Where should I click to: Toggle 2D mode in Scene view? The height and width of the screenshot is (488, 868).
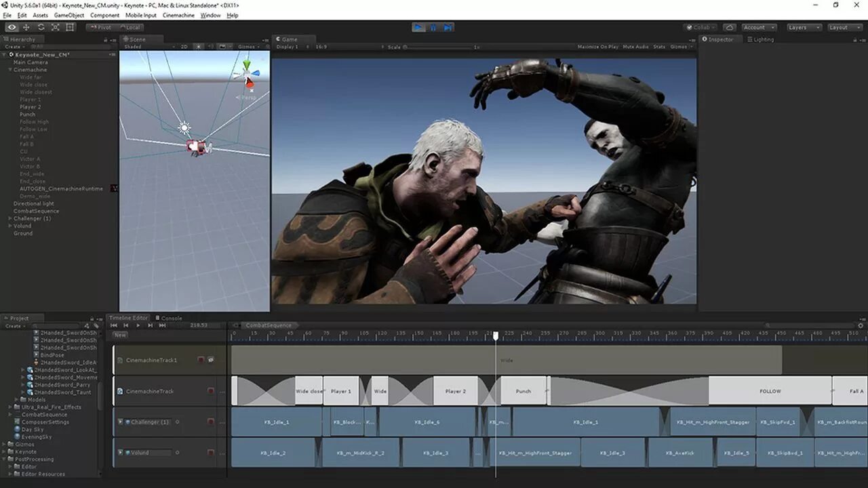[184, 47]
